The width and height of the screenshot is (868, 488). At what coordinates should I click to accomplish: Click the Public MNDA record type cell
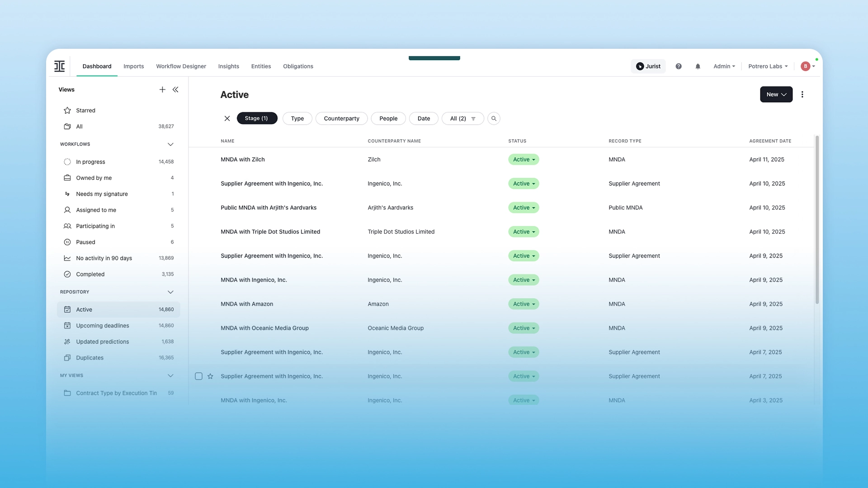click(625, 207)
